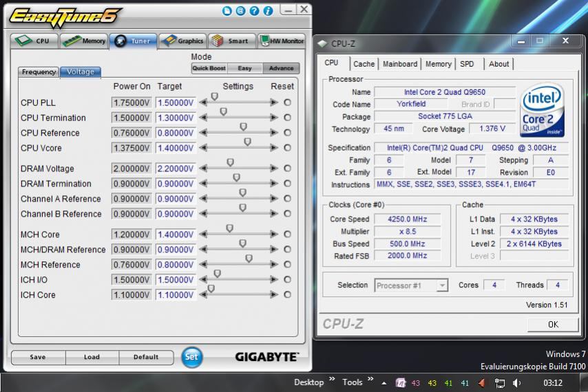This screenshot has height=392, width=588.
Task: Click the speaker volume icon in tray
Action: (517, 382)
